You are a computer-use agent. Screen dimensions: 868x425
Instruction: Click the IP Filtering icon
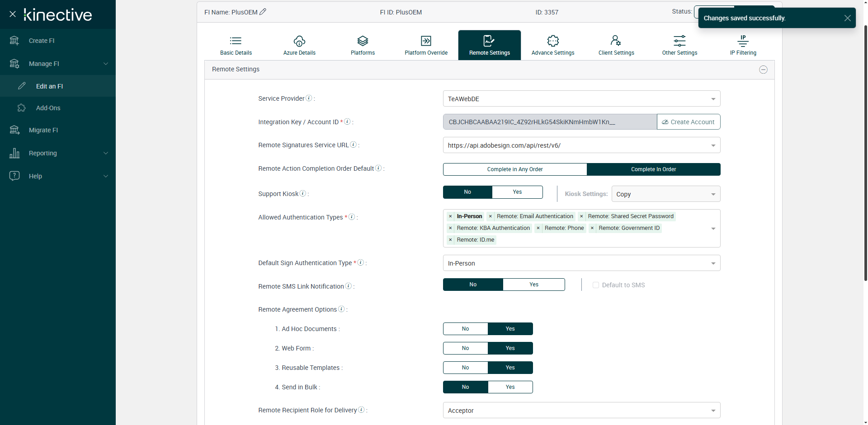tap(743, 41)
